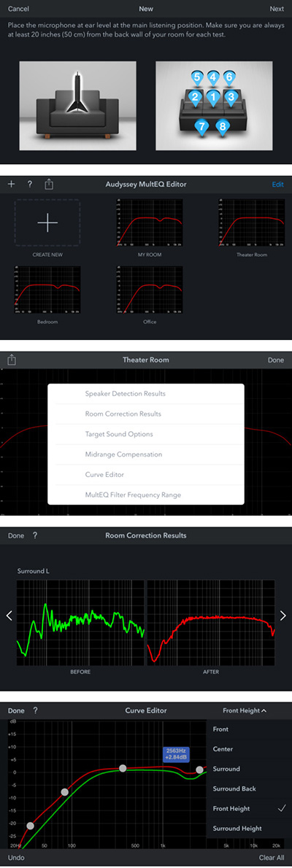Viewport: 292px width, 868px height.
Task: Select microphone position pin 7
Action: point(202,127)
